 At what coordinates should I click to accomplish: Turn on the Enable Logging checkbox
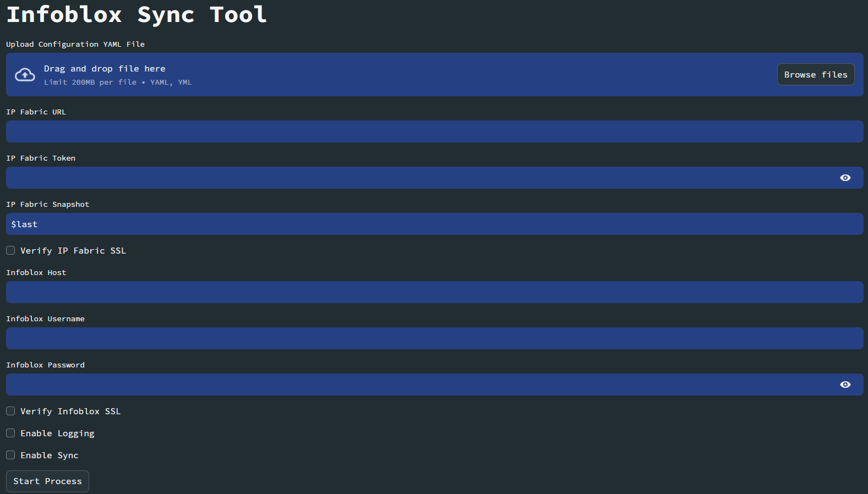[10, 433]
